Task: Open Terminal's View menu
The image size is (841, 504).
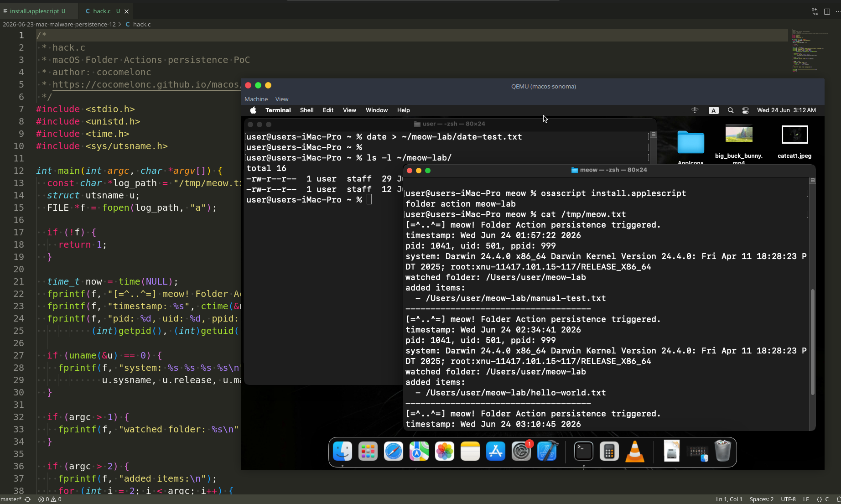Action: coord(349,110)
